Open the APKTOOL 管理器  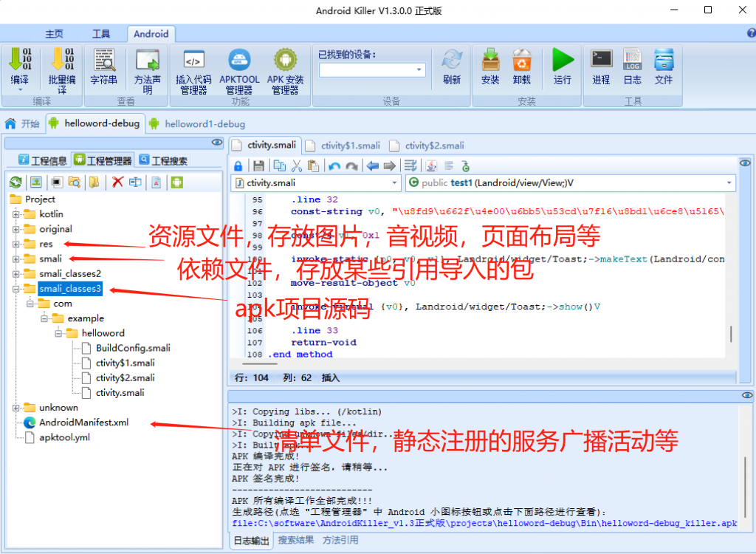click(239, 66)
